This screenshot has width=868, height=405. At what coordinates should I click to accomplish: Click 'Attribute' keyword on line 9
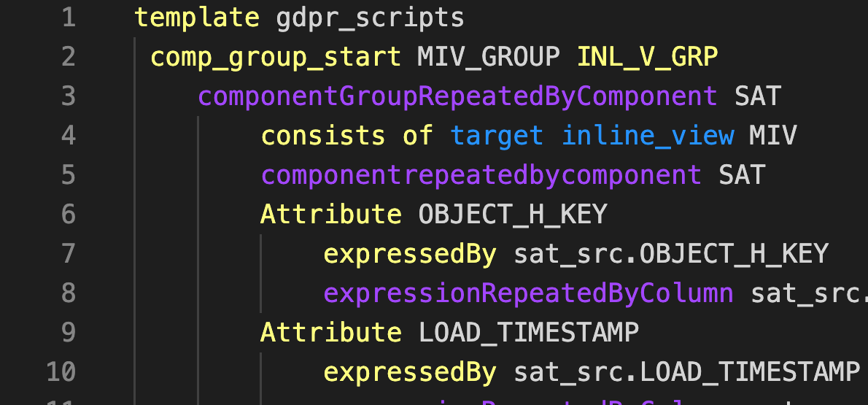(331, 333)
